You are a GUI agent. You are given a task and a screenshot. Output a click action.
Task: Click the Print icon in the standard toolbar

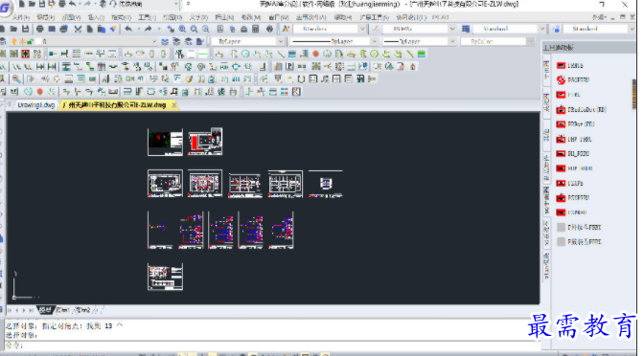40,29
